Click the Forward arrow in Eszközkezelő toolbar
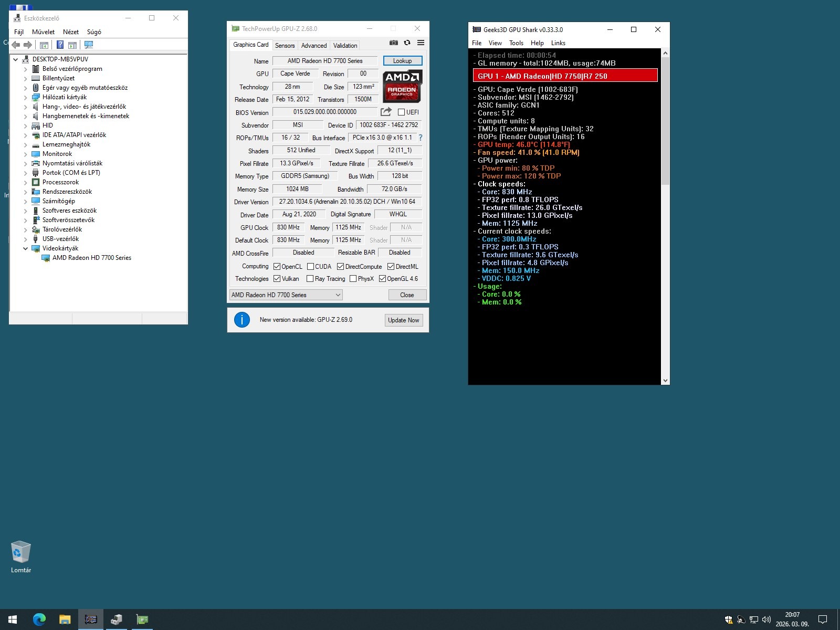Viewport: 840px width, 630px height. pyautogui.click(x=28, y=45)
